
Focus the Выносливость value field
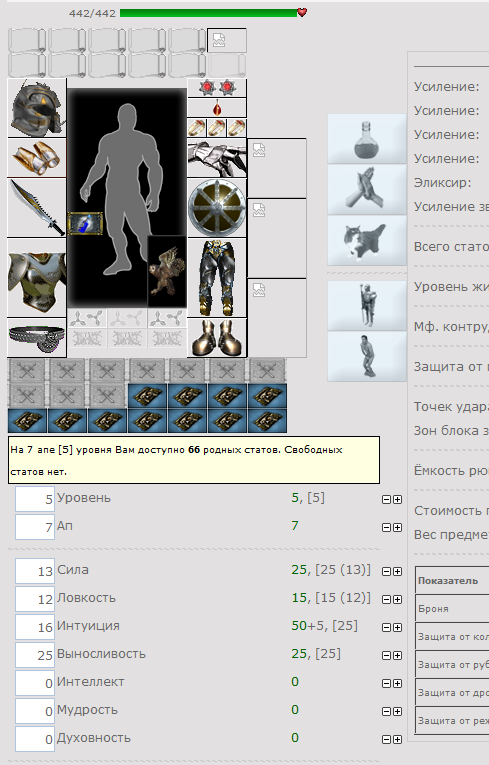[35, 655]
